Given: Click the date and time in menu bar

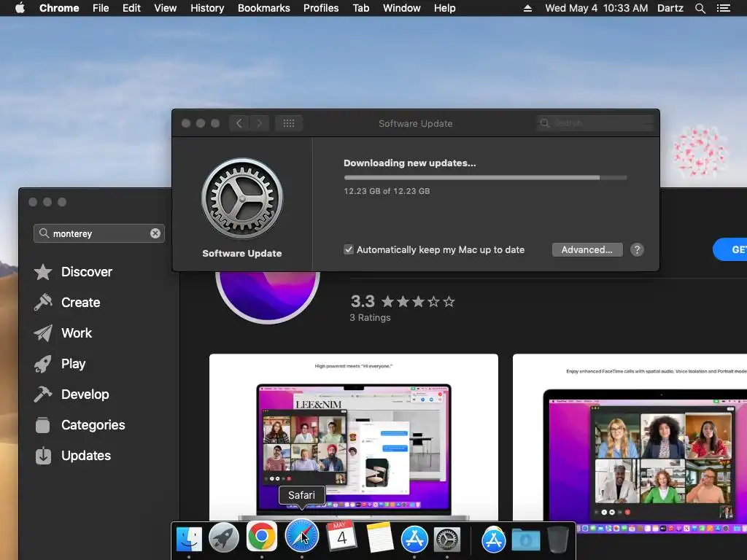Looking at the screenshot, I should (x=597, y=8).
